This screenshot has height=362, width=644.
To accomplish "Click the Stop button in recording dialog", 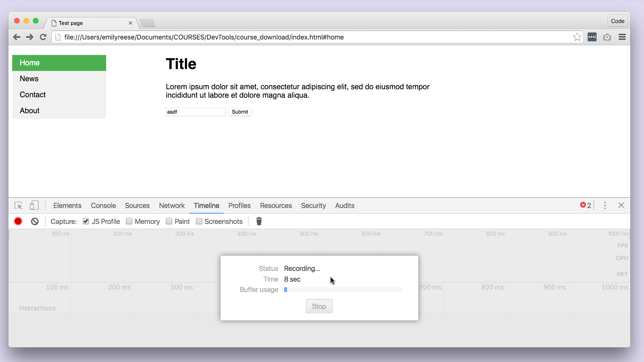I will pos(319,306).
